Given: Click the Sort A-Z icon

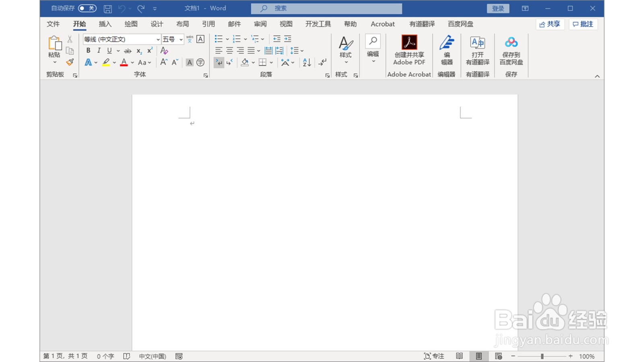Looking at the screenshot, I should (307, 62).
